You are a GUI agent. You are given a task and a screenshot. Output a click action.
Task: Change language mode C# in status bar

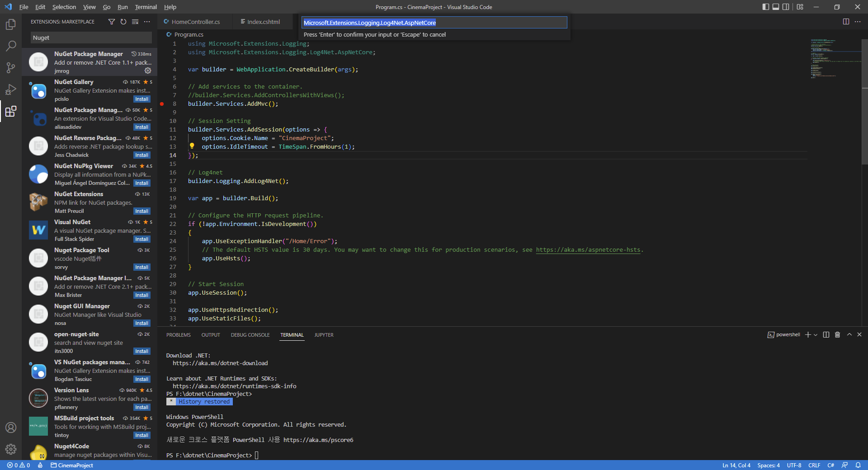coord(831,465)
